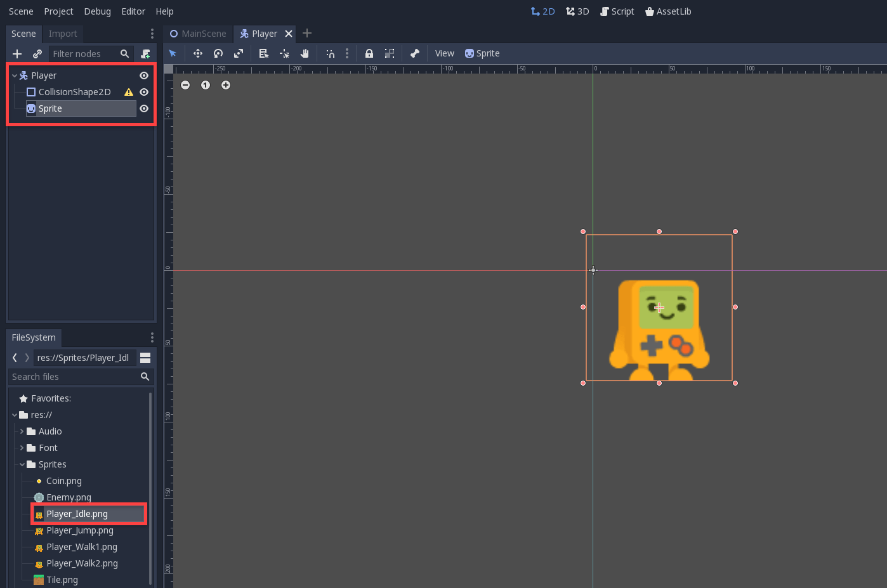Switch to the Script workspace
Screen dimensions: 887x588
tap(617, 11)
